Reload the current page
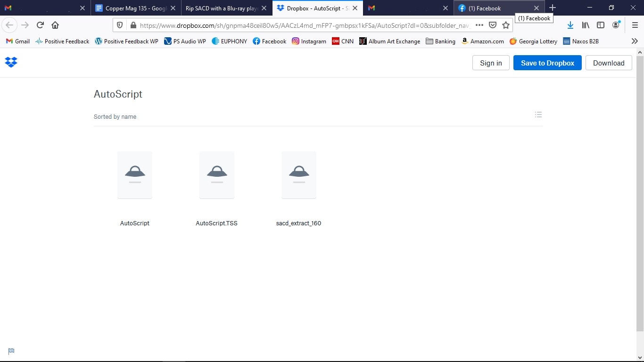Viewport: 644px width, 362px height. [40, 25]
